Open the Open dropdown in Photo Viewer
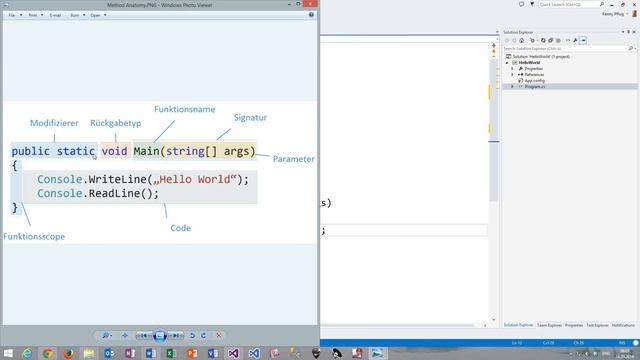This screenshot has height=360, width=640. (98, 15)
